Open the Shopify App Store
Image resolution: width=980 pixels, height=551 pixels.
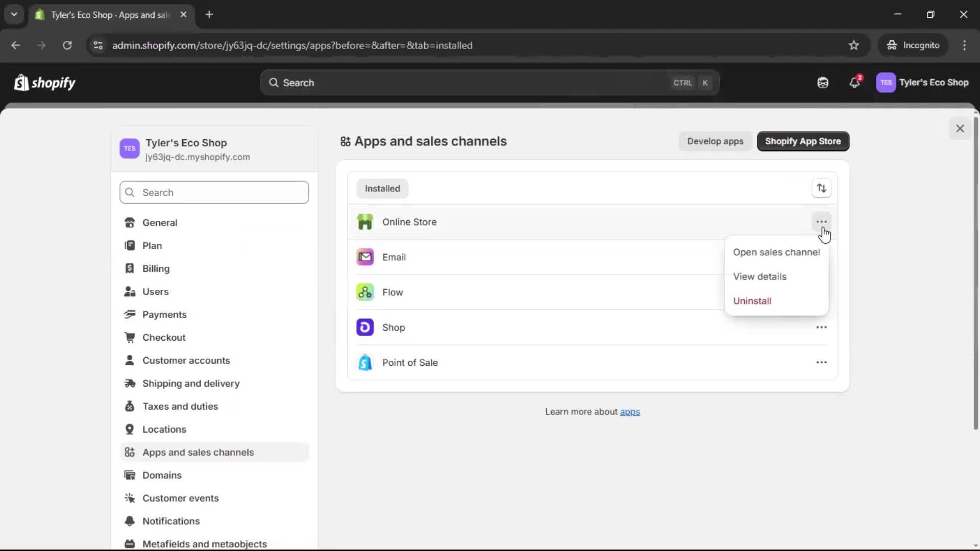pyautogui.click(x=803, y=141)
